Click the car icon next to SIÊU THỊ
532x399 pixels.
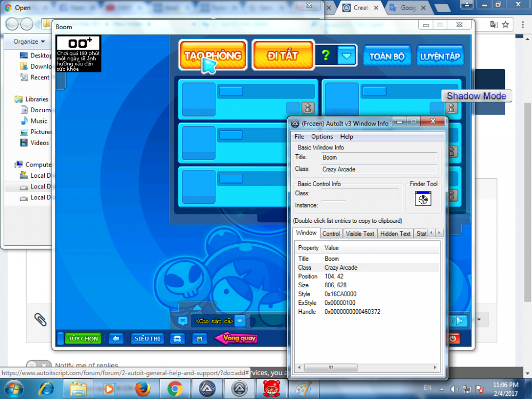[x=177, y=338]
